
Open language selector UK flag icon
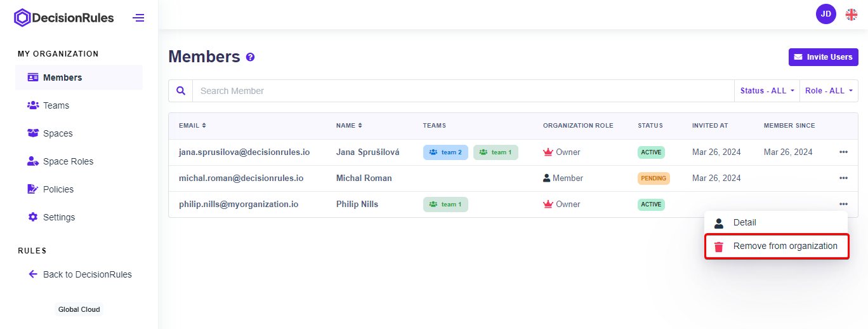point(851,14)
